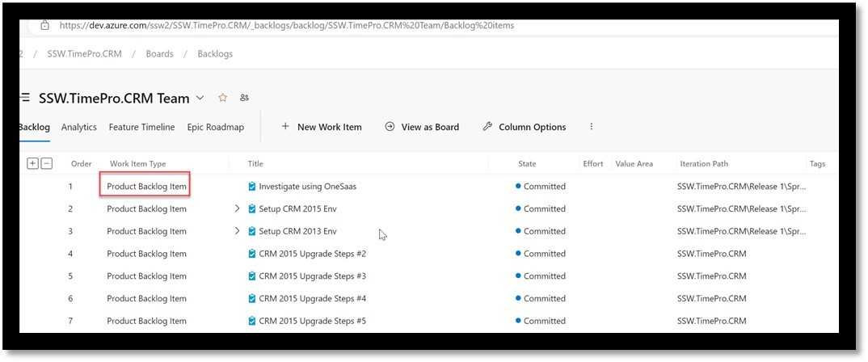868x362 pixels.
Task: Click work item icon for Investigate using OneSaas
Action: click(252, 187)
